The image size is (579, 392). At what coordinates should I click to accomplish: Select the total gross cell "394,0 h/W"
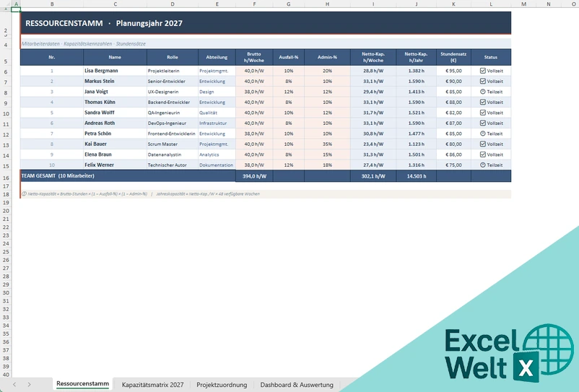pos(254,176)
